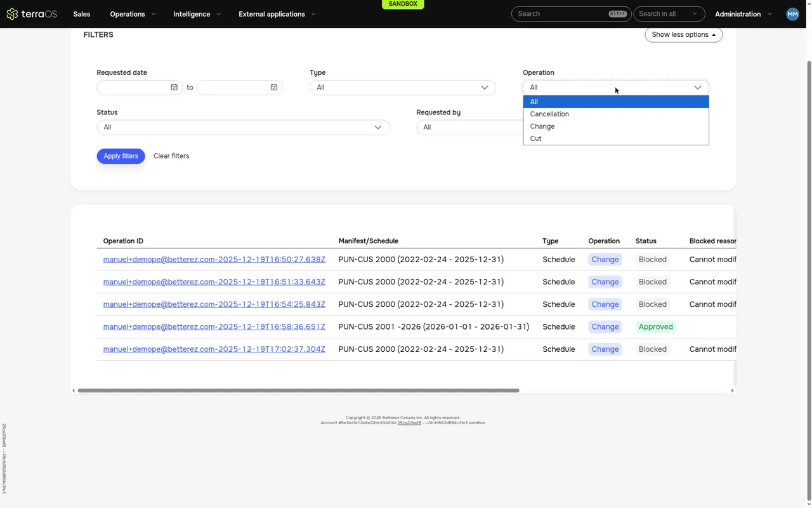This screenshot has width=812, height=508.
Task: Click the page vertical scrollbar
Action: tap(809, 280)
